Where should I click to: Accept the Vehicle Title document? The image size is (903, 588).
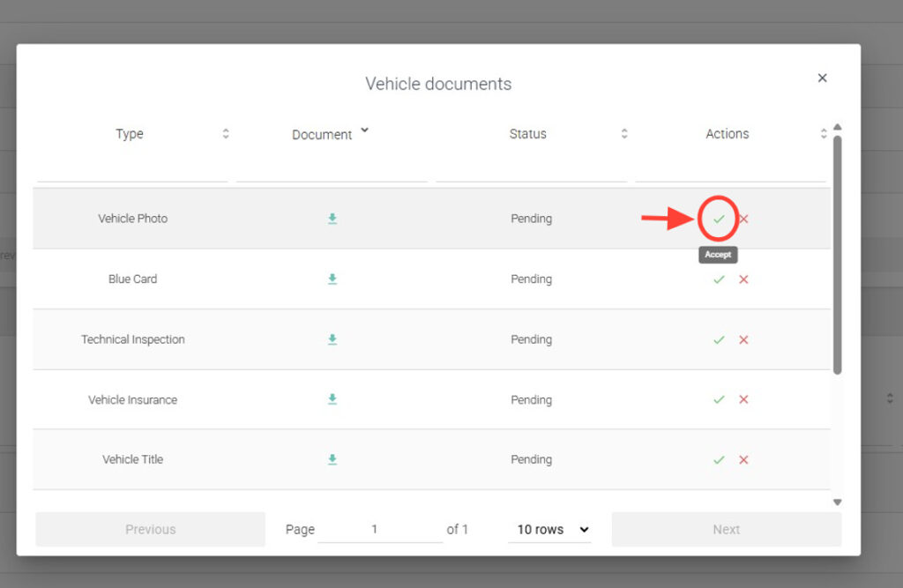pyautogui.click(x=719, y=459)
